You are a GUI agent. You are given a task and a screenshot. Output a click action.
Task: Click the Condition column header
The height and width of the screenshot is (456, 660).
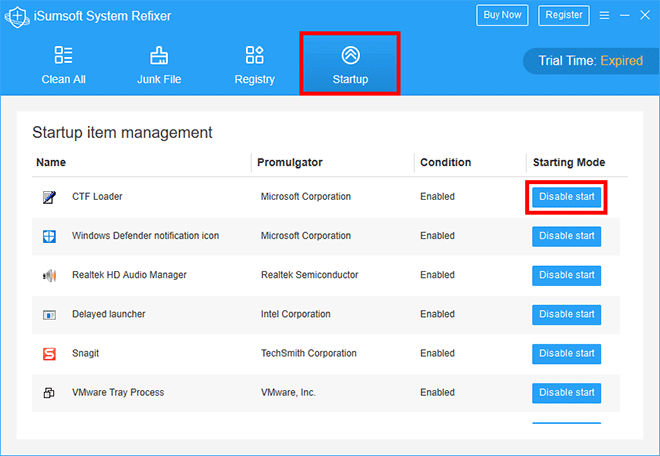[x=445, y=163]
